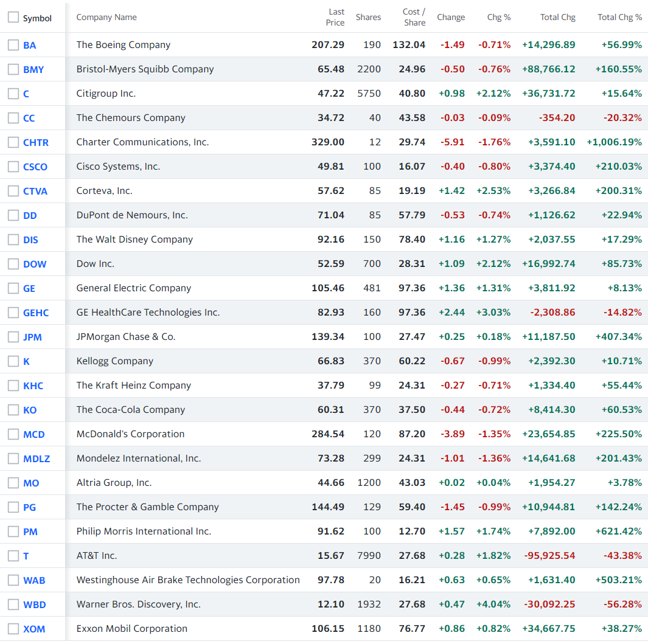Viewport: 648px width, 644px height.
Task: Open the WAB ticker link
Action: [34, 580]
